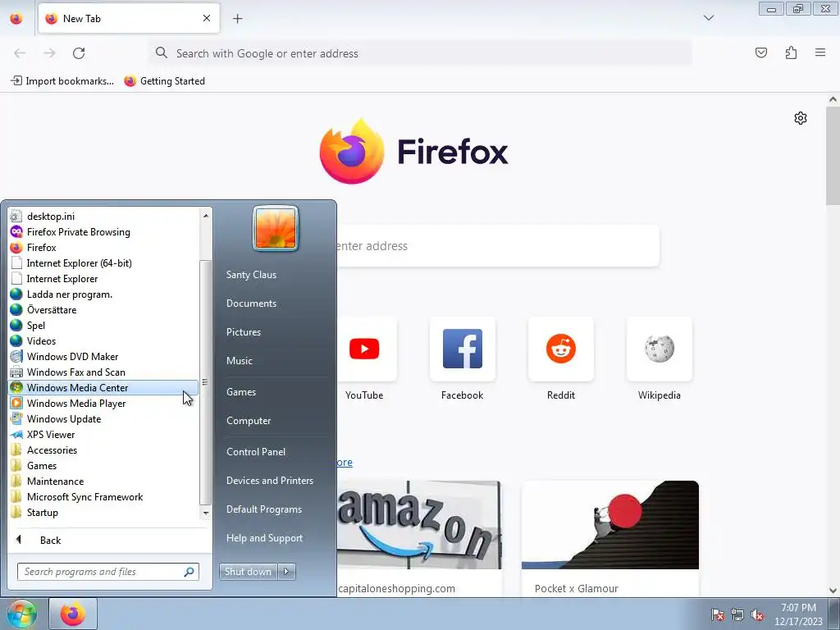Open Firefox extensions puzzle icon
840x630 pixels.
click(791, 52)
